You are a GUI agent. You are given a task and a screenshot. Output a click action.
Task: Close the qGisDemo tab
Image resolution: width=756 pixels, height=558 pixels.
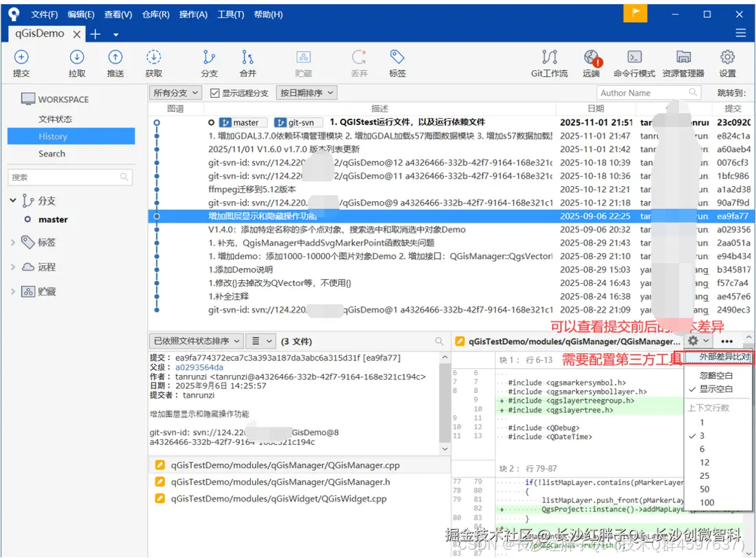pos(77,34)
